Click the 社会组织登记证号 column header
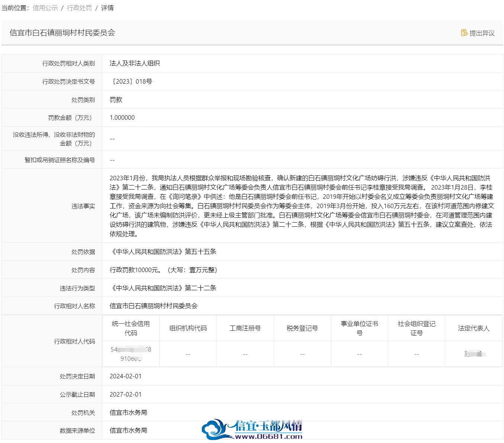Screen dimensions: 504x443 [x=417, y=328]
